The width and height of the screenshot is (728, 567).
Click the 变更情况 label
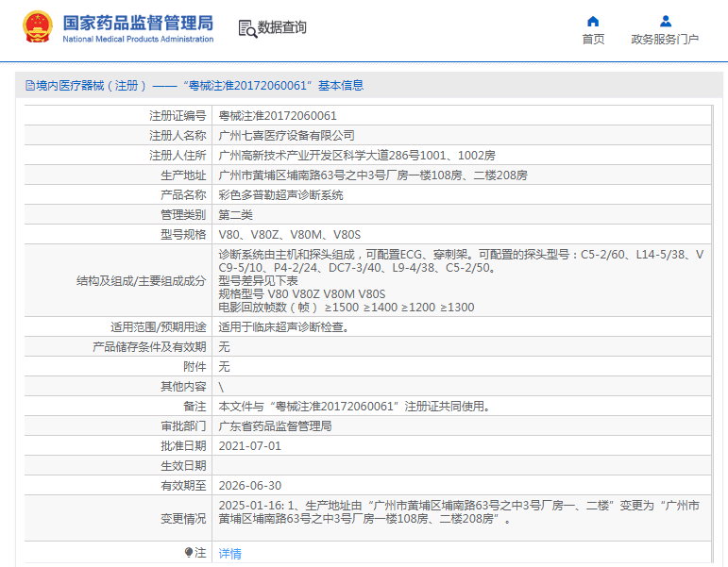pyautogui.click(x=183, y=519)
